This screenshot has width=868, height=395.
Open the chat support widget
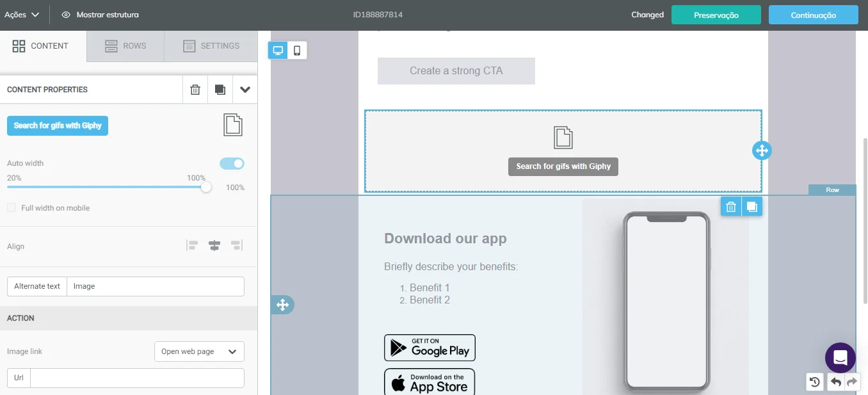click(840, 358)
